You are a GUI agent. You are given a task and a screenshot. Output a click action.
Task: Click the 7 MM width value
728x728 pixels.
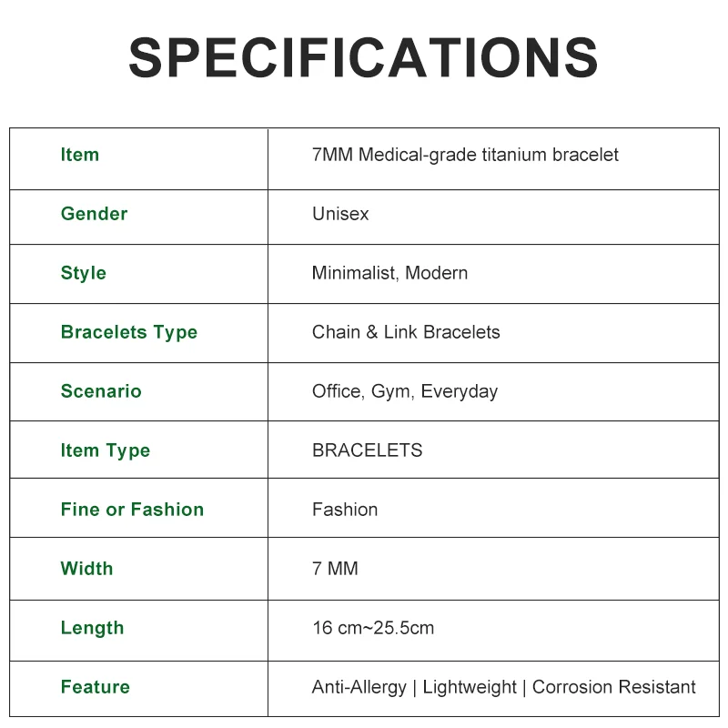[335, 569]
